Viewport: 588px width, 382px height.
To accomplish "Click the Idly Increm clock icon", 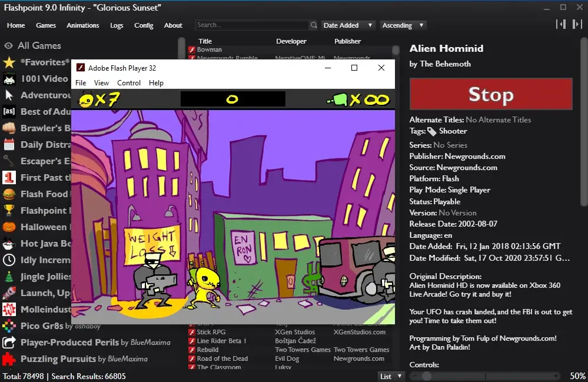I will (9, 260).
